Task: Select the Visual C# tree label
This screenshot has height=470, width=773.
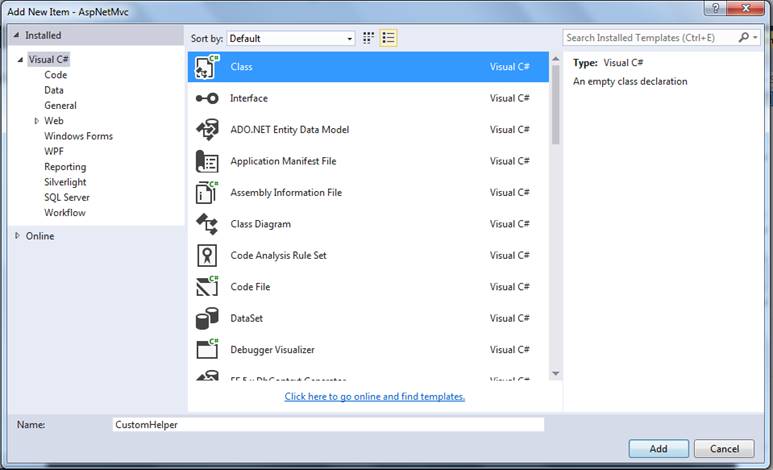Action: point(48,60)
